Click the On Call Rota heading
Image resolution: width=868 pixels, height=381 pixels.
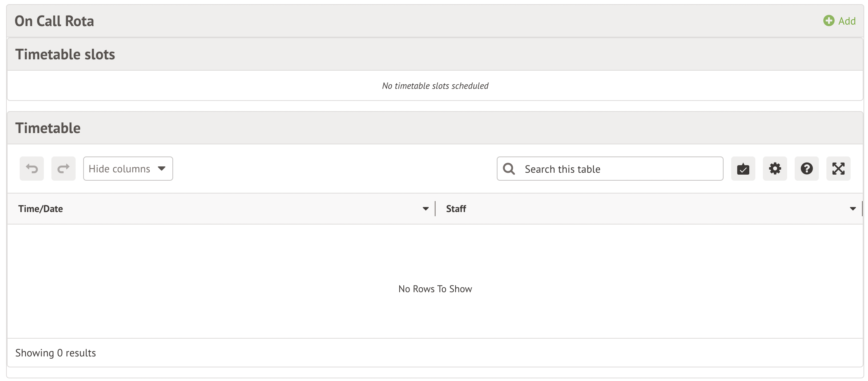pos(54,21)
